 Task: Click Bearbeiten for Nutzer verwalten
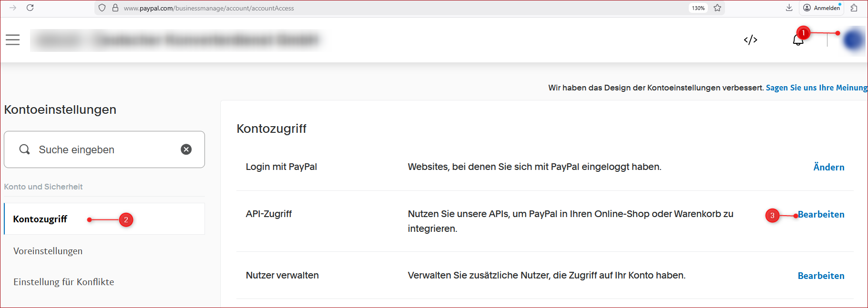[821, 276]
